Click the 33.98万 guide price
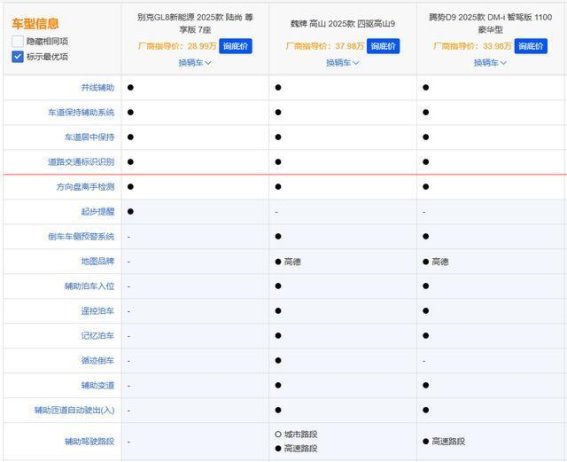Viewport: 567px width, 462px height. pyautogui.click(x=497, y=46)
